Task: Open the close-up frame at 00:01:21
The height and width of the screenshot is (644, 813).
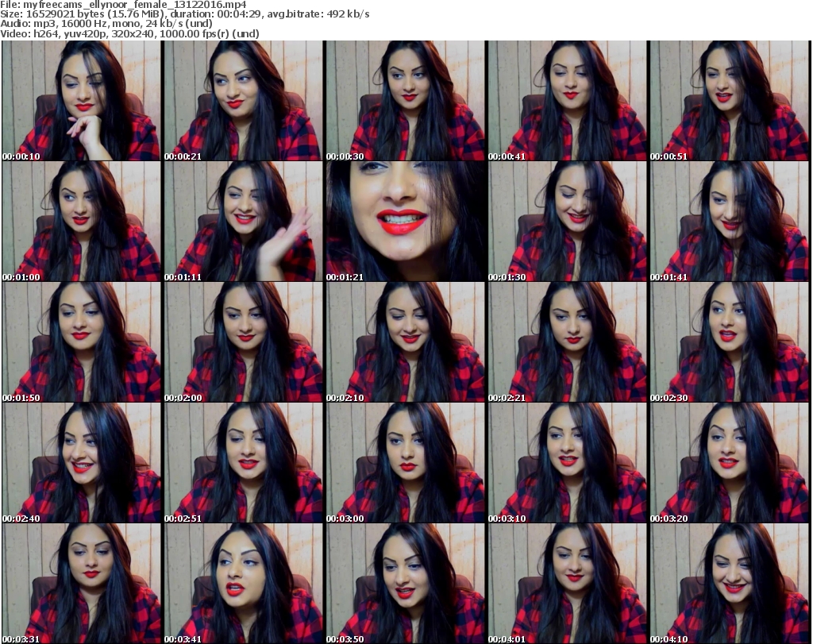Action: 406,222
